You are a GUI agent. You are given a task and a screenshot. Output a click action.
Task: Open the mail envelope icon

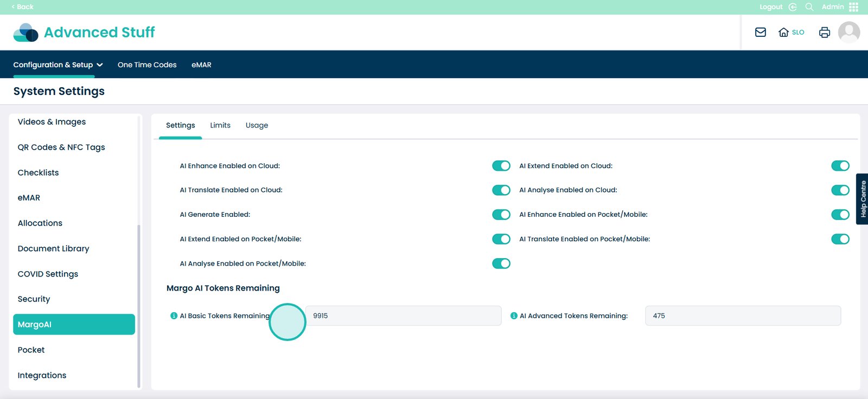760,33
